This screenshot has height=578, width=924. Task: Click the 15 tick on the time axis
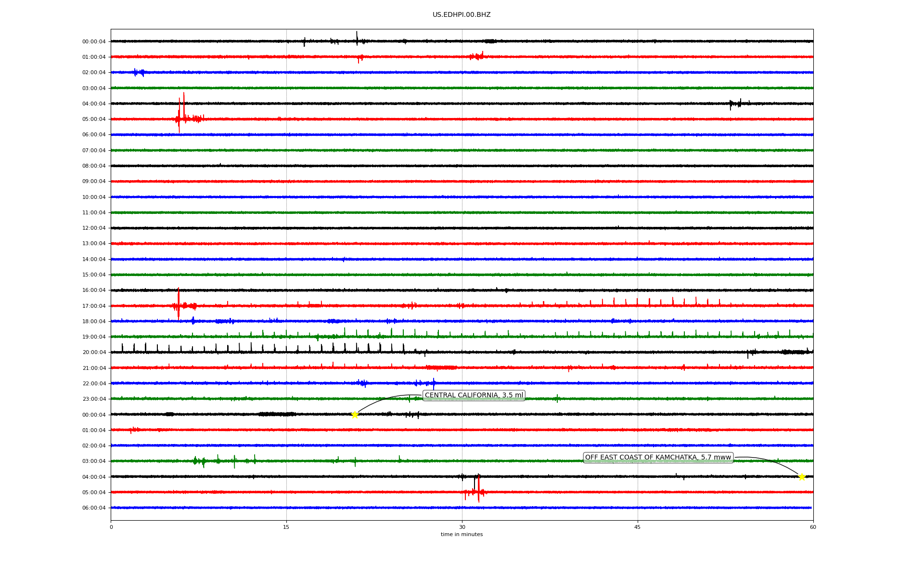(x=286, y=527)
